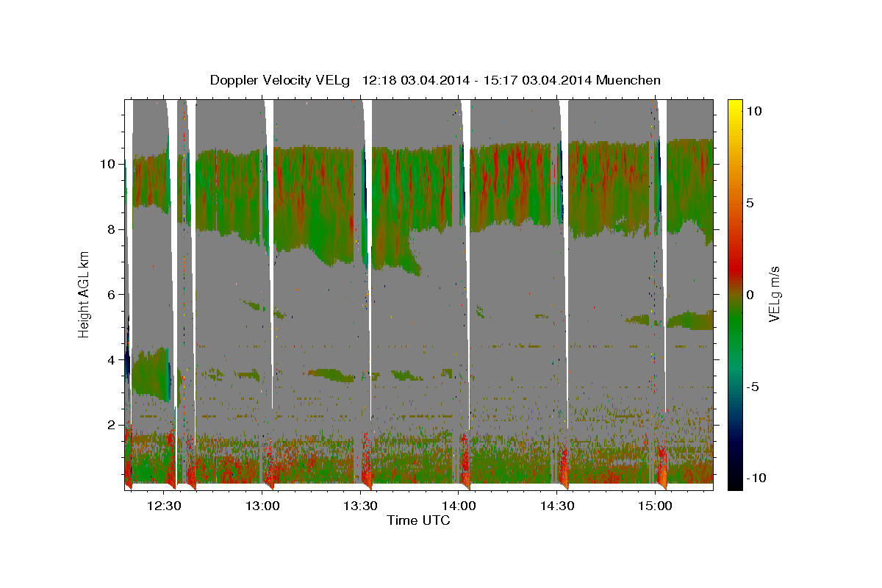Click the 'Height AGL km' axis label

(x=85, y=293)
